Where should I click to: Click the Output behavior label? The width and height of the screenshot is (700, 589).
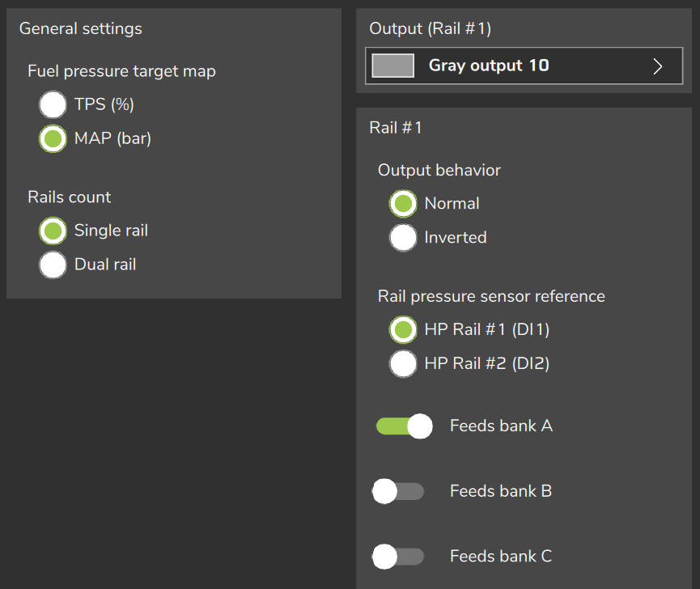pos(439,171)
